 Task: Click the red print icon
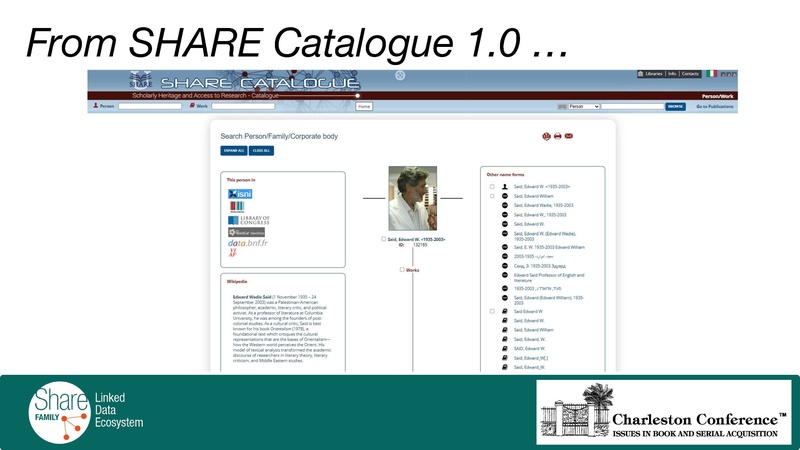pos(558,136)
